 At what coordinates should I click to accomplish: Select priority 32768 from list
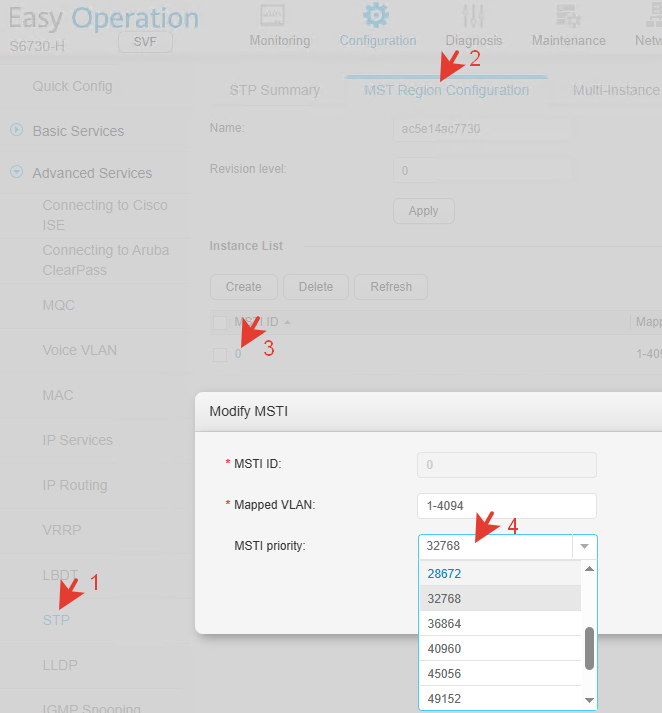point(500,598)
